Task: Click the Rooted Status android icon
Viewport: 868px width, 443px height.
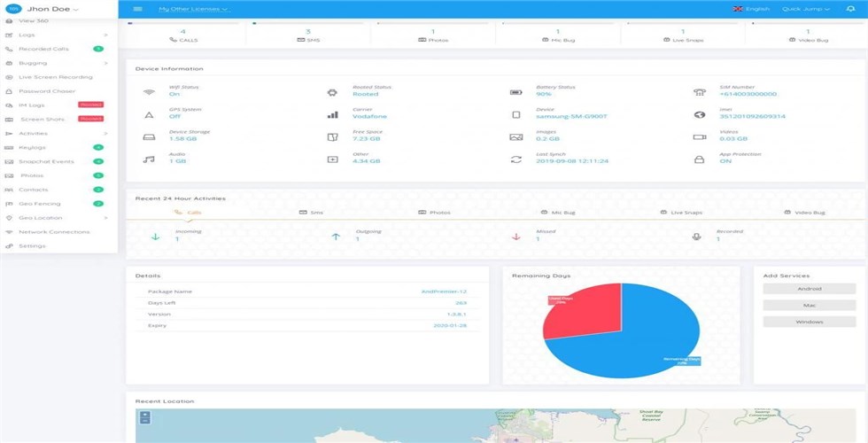Action: click(332, 92)
